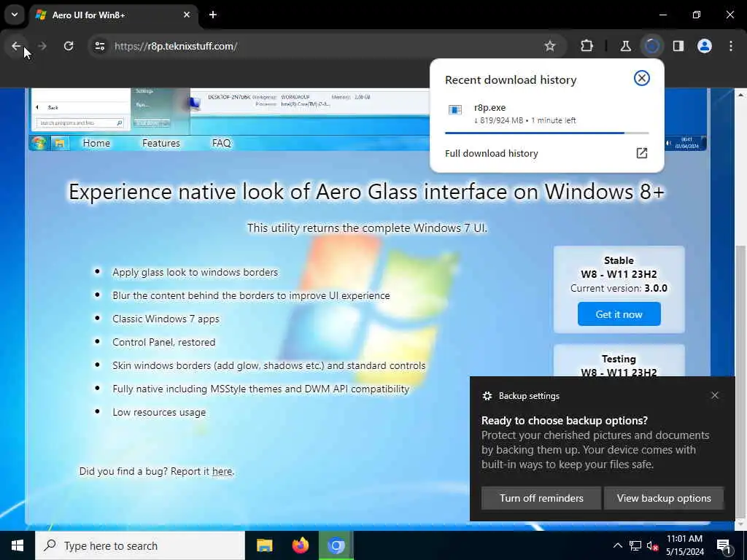
Task: Open the clock showing 11:01 AM
Action: pyautogui.click(x=684, y=545)
